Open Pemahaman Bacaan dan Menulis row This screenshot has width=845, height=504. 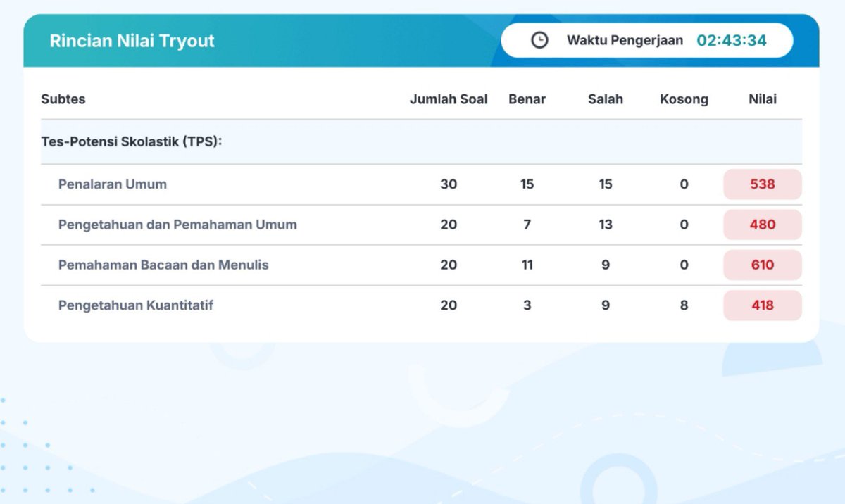point(421,265)
